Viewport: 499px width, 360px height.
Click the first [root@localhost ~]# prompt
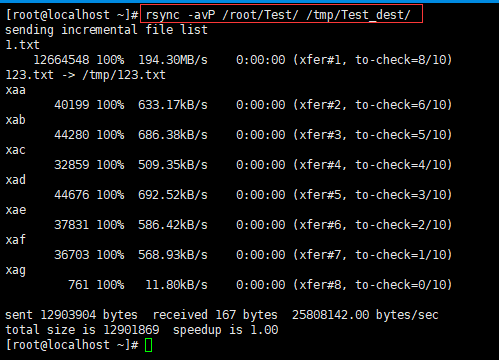[72, 15]
